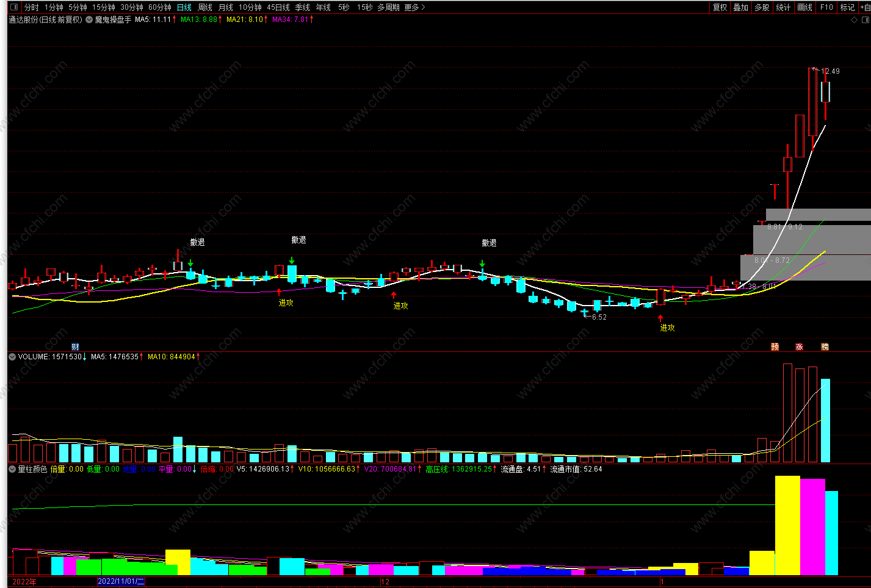Screen dimensions: 871x588
Task: Switch to 季线 quarterly chart
Action: pyautogui.click(x=303, y=7)
